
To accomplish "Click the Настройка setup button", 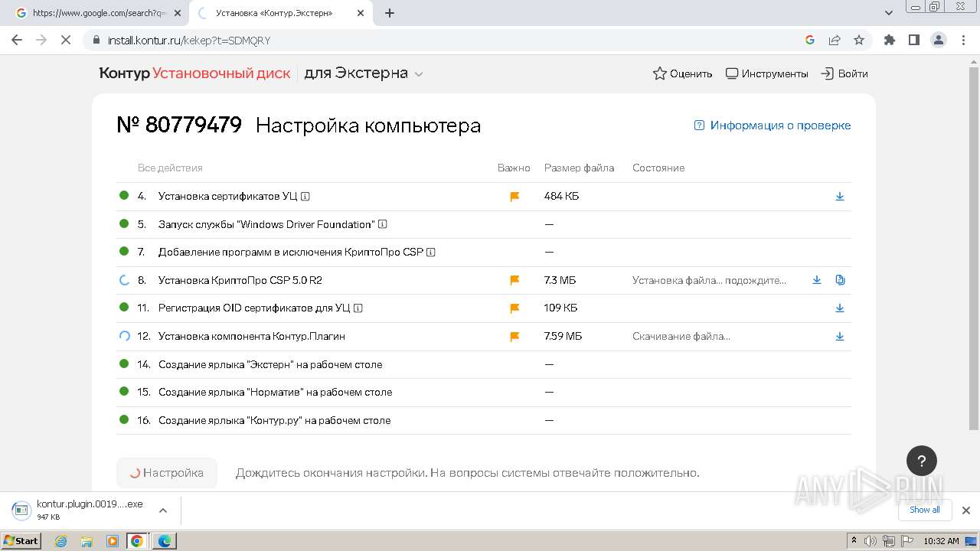I will coord(167,473).
